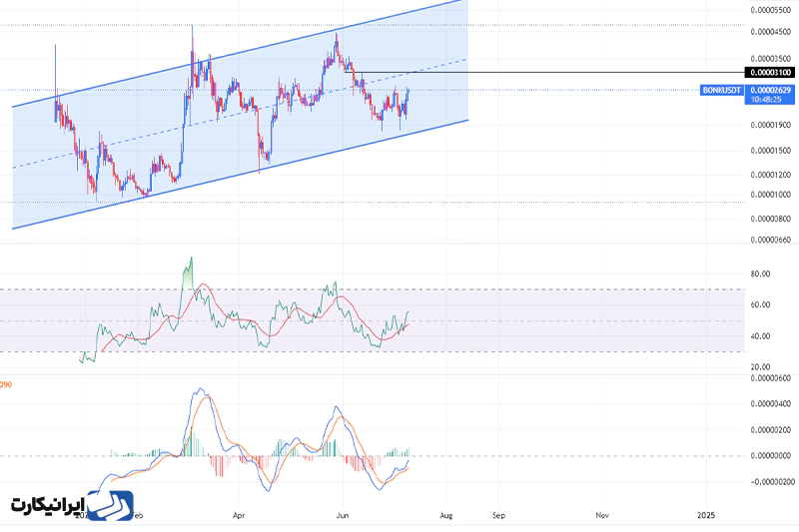Click the MACD scale value 0.00000200
This screenshot has width=799, height=532.
pyautogui.click(x=770, y=430)
